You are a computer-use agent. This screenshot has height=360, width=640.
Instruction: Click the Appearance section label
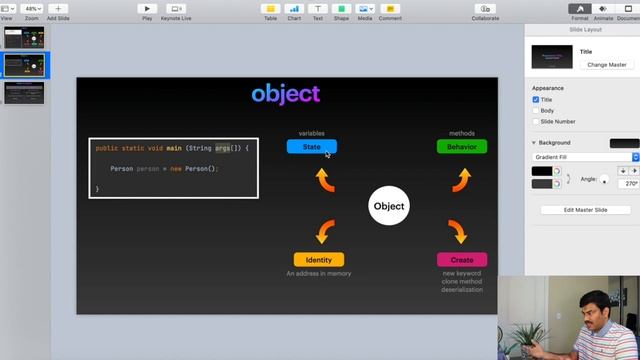click(547, 88)
